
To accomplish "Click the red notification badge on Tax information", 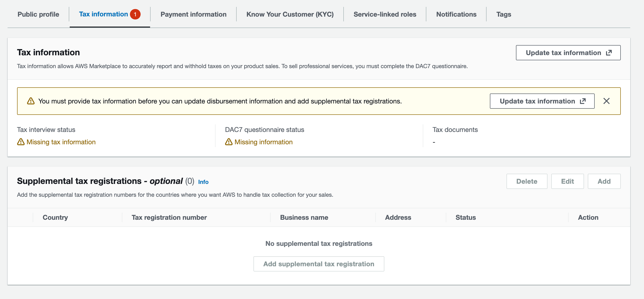I will [x=135, y=14].
